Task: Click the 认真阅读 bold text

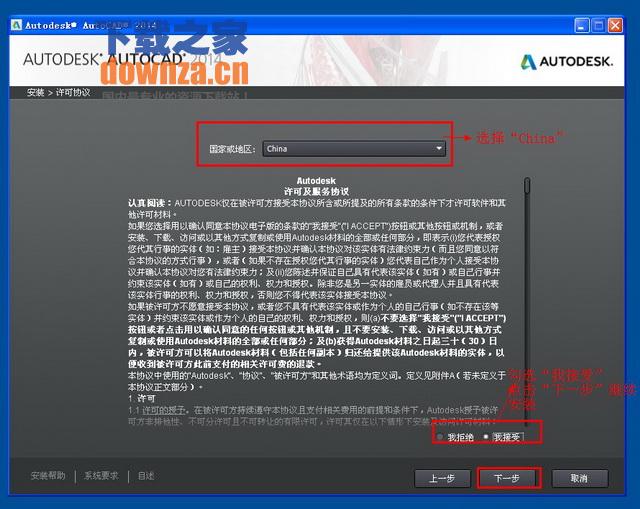Action: pyautogui.click(x=150, y=203)
